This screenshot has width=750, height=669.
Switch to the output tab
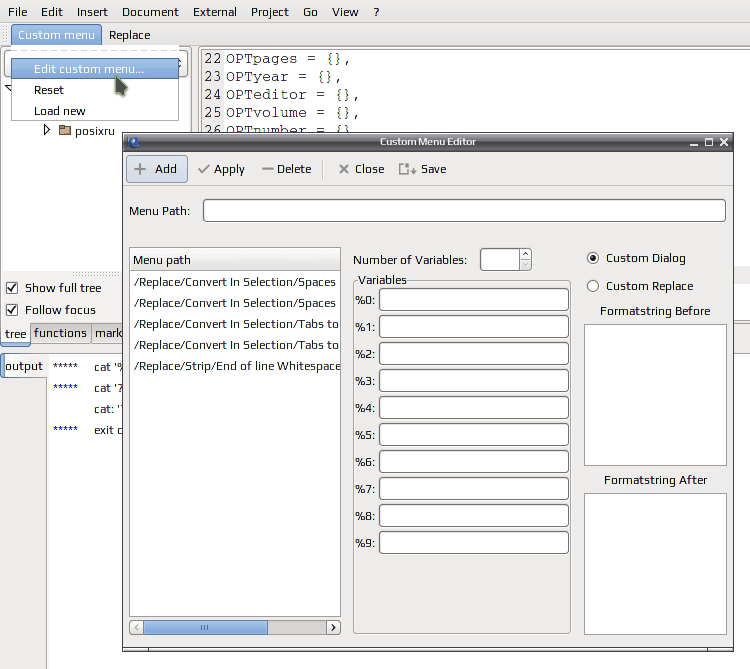(x=24, y=366)
